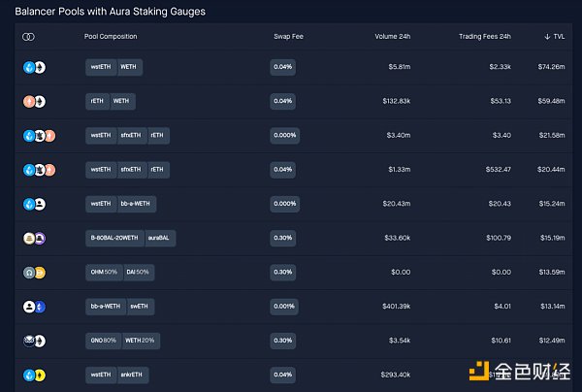This screenshot has height=392, width=582.
Task: Open the pool row with $59.48m TVL
Action: 291,102
